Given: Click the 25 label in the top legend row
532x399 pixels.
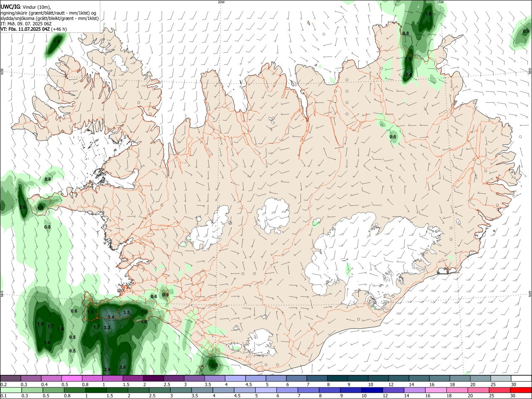Looking at the screenshot, I should point(493,384).
